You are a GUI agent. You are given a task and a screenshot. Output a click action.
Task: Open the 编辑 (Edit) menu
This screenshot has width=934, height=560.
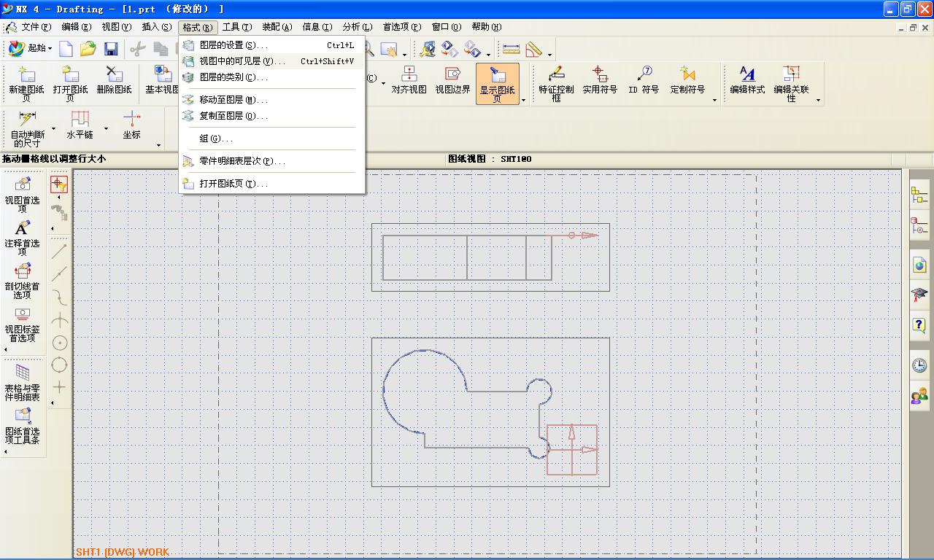click(x=76, y=27)
